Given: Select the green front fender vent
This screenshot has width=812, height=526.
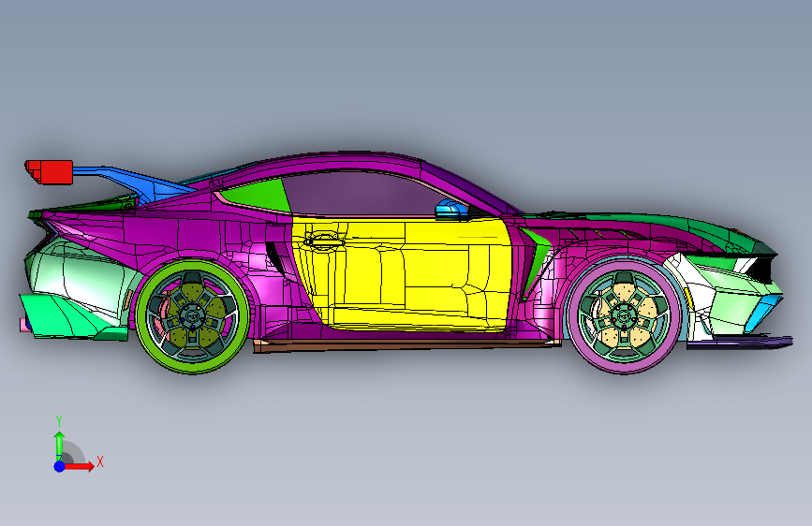Looking at the screenshot, I should click(x=536, y=261).
